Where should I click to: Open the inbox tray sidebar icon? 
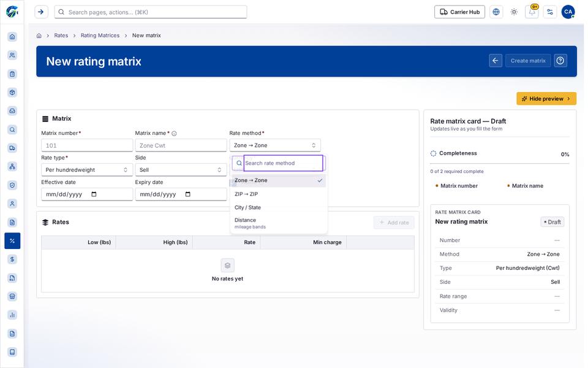[x=12, y=111]
